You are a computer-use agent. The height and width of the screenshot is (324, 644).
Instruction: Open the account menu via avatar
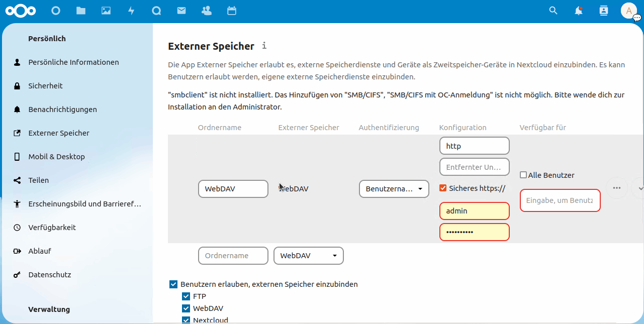(x=629, y=11)
